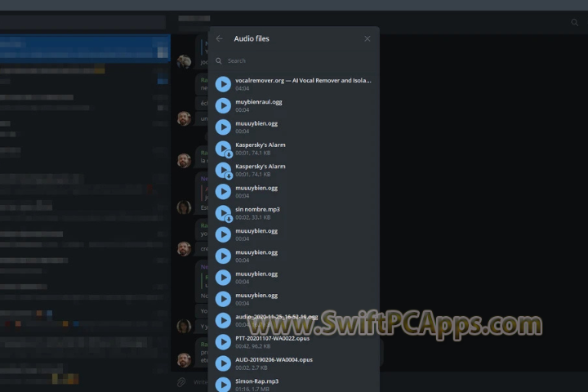The width and height of the screenshot is (588, 392).
Task: Select the 'vocalremover.org — AI Vocal Remover' title
Action: 303,80
